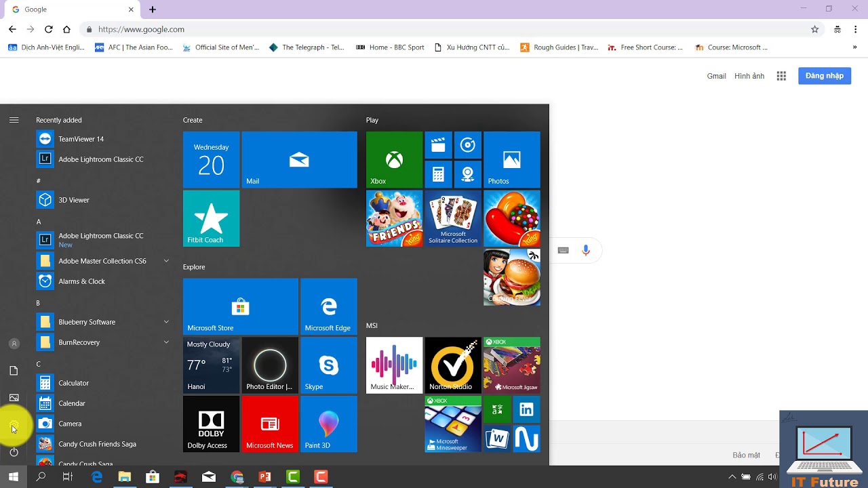This screenshot has height=488, width=868.
Task: Expand the Start menu hamburger button
Action: tap(14, 120)
